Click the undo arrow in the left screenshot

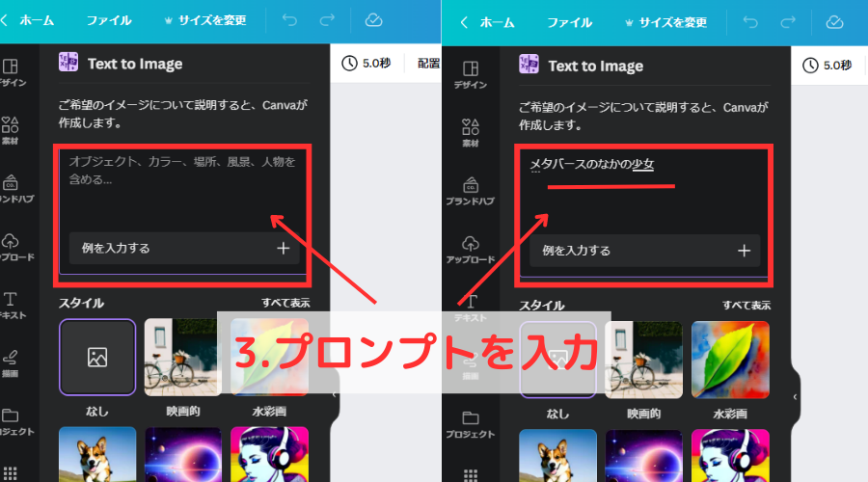tap(289, 20)
